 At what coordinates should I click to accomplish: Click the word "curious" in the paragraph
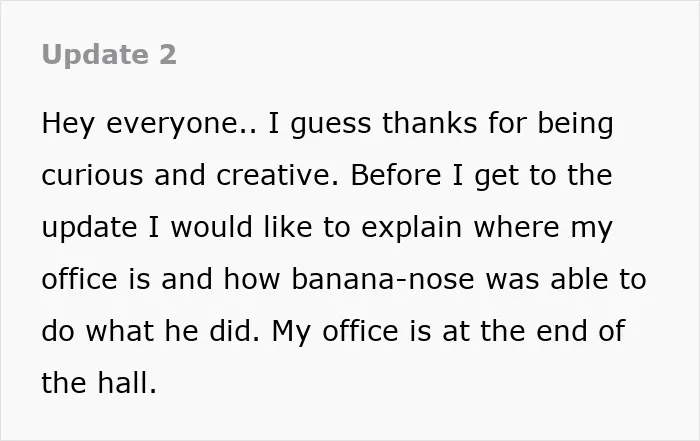tap(92, 175)
